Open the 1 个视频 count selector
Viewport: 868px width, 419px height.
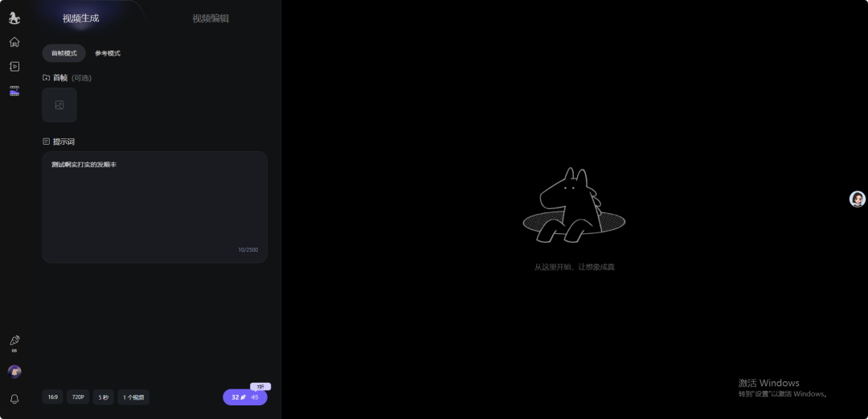(133, 397)
